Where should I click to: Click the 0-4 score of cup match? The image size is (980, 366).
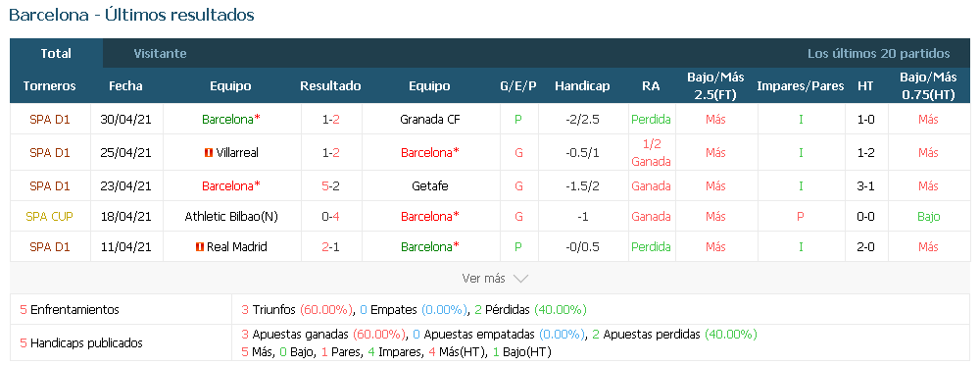pyautogui.click(x=330, y=217)
